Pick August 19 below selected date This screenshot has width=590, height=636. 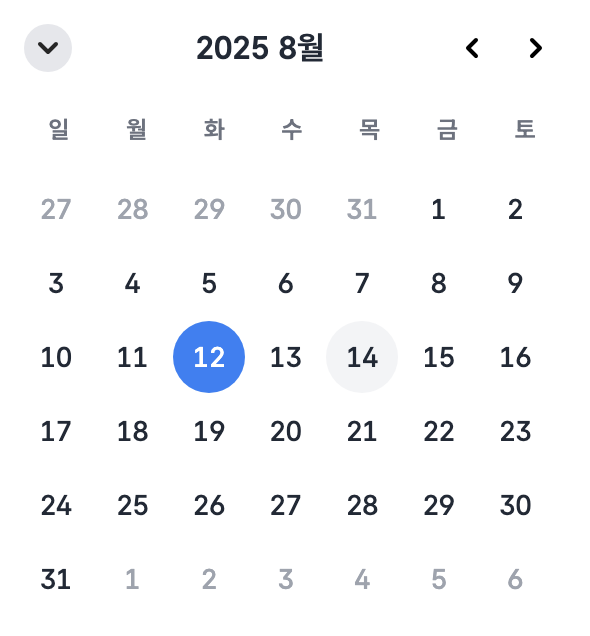[x=209, y=431]
